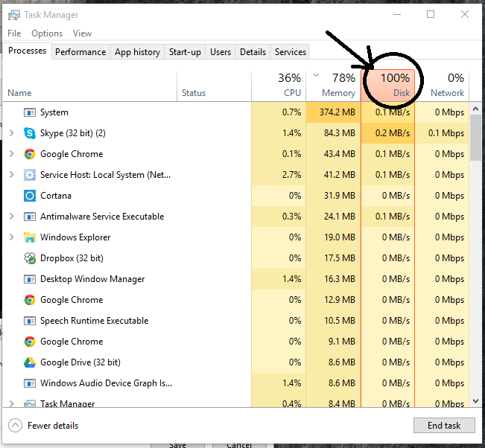Click the vertical scrollbar thumb
485x448 pixels.
(476, 138)
